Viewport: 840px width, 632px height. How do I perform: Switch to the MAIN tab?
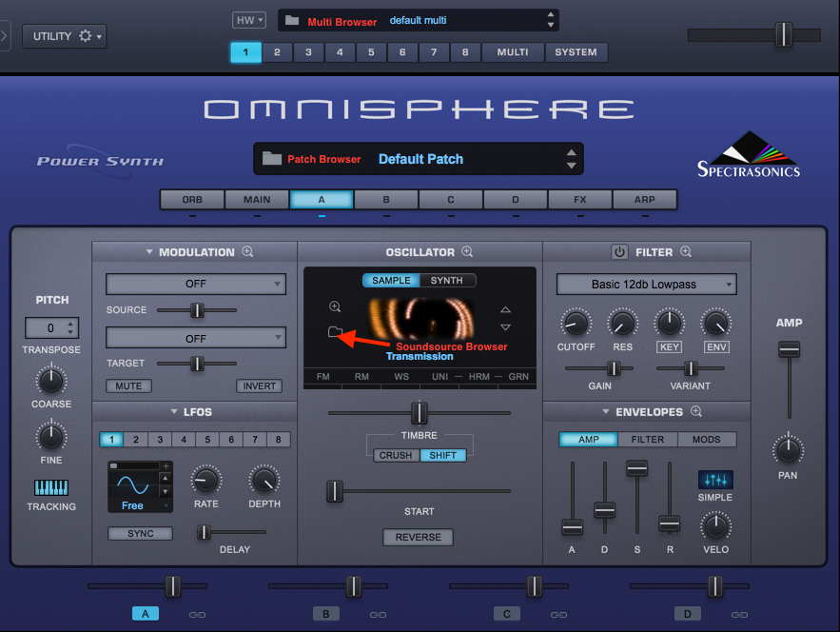coord(257,200)
